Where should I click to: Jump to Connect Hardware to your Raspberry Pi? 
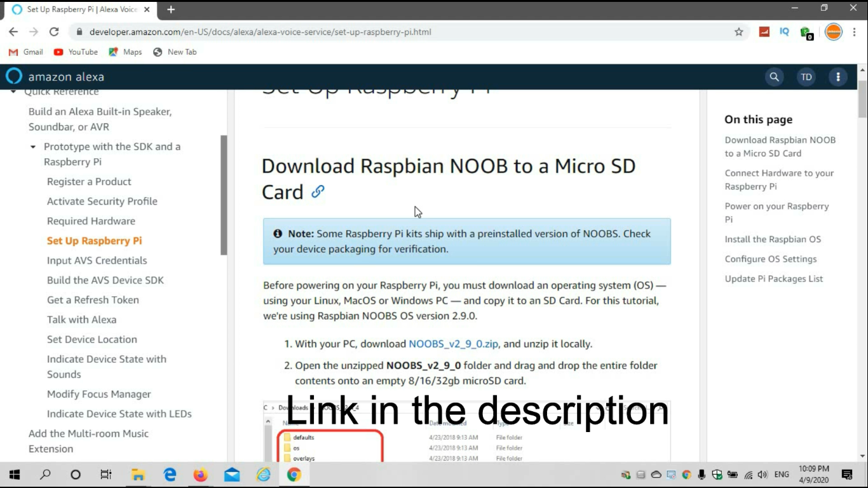[779, 180]
